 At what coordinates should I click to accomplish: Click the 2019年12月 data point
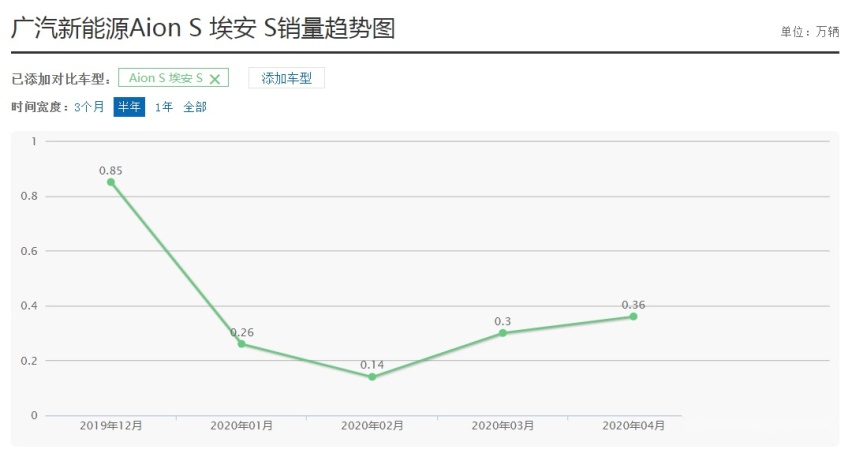pos(111,182)
